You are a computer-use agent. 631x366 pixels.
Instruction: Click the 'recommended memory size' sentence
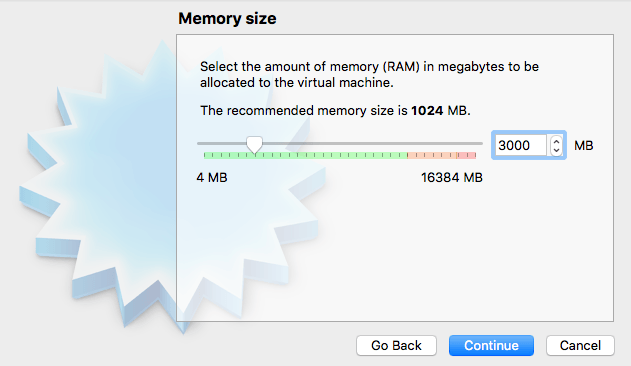click(x=335, y=110)
